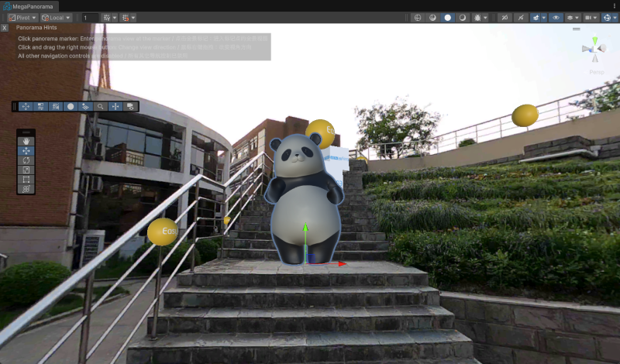
Task: Select the MegaPanorama tab
Action: tap(29, 6)
